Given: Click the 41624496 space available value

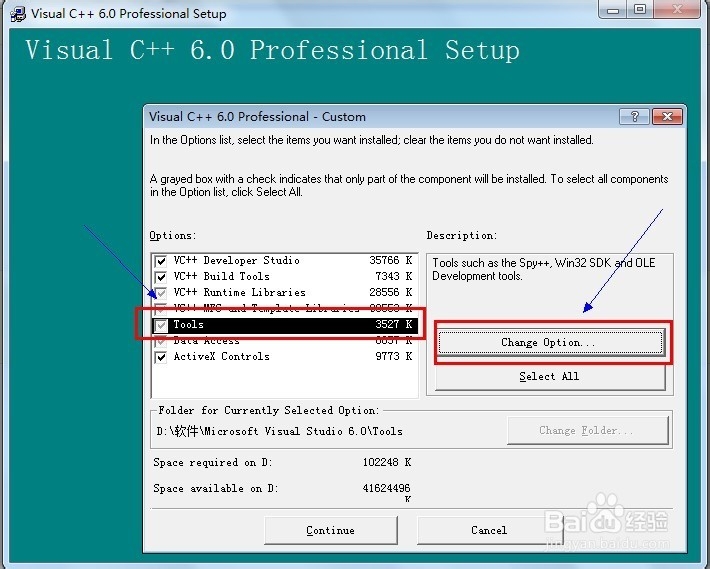Looking at the screenshot, I should coord(386,488).
